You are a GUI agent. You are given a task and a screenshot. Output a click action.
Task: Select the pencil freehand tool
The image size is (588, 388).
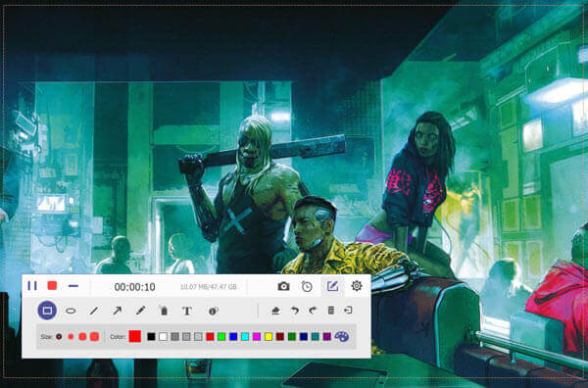click(x=140, y=311)
